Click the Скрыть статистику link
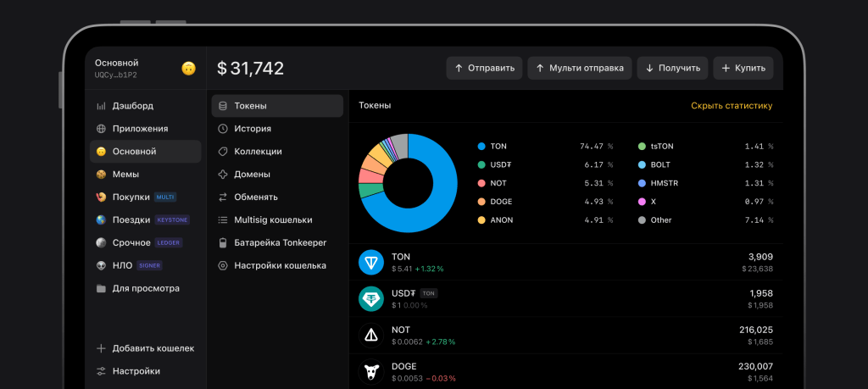868x389 pixels. [732, 106]
